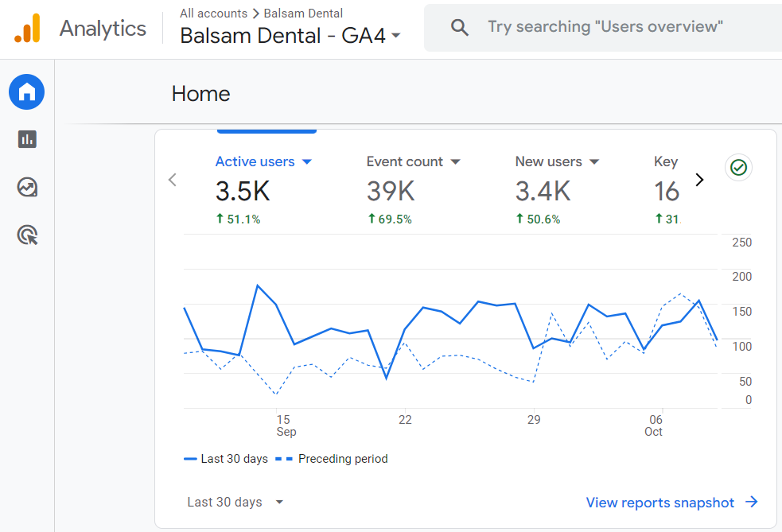Select the New users 3.4K card

557,190
